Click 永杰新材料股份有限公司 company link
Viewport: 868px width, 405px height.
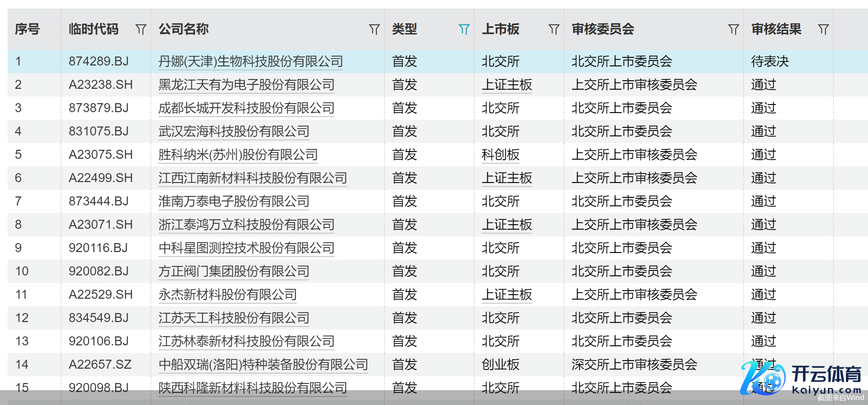pyautogui.click(x=227, y=295)
